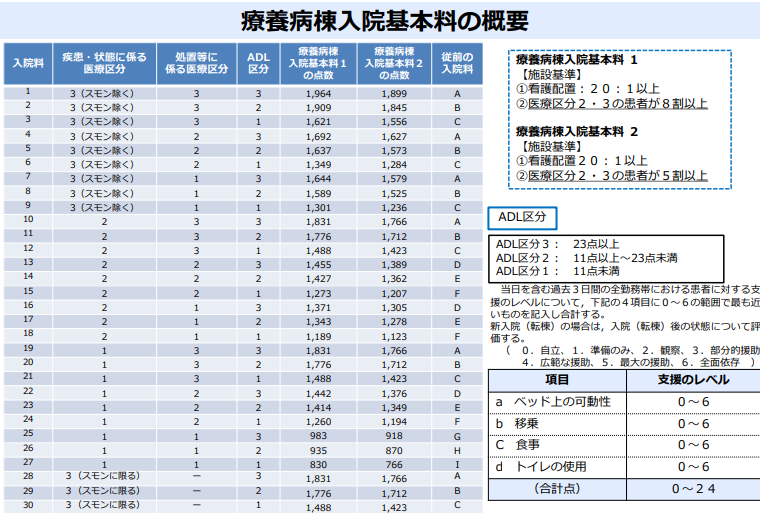Click the cell showing 1,371
This screenshot has height=513, width=760.
click(x=318, y=308)
